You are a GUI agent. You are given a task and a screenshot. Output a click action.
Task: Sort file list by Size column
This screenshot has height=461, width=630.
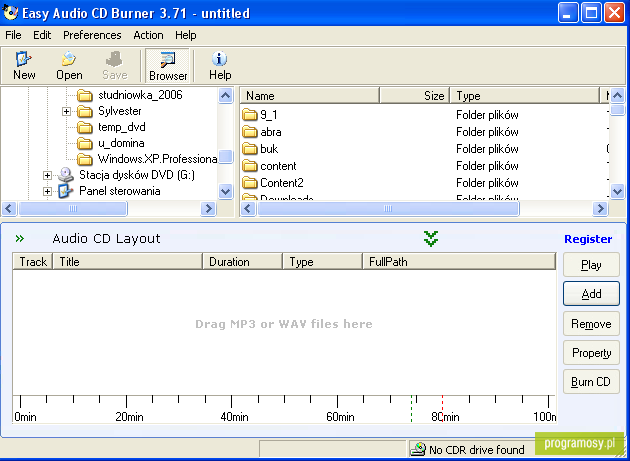tap(414, 96)
